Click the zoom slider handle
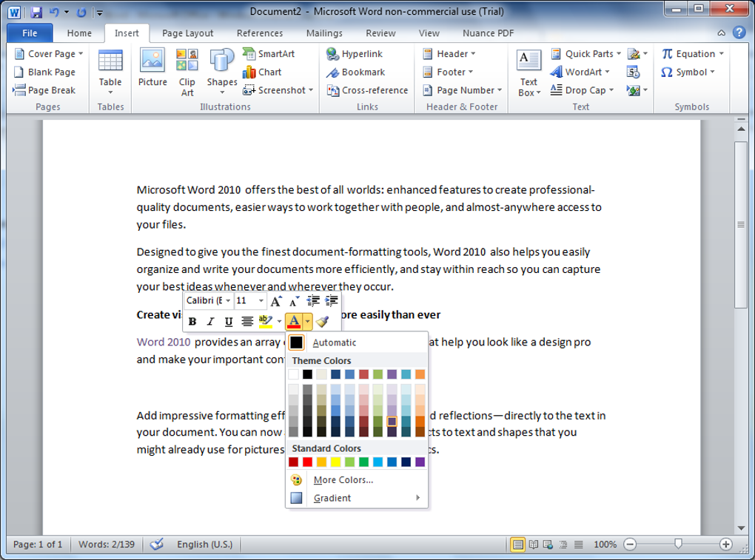 click(678, 544)
